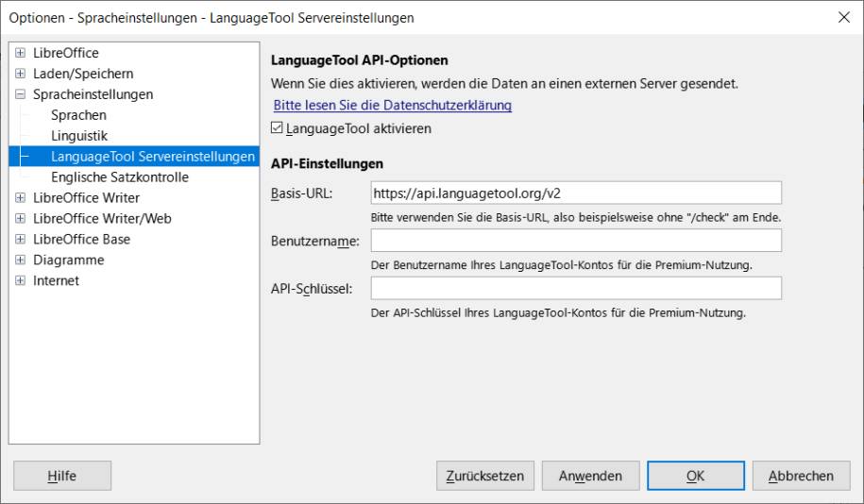Expand the Internet tree node
The image size is (864, 504).
[x=21, y=280]
